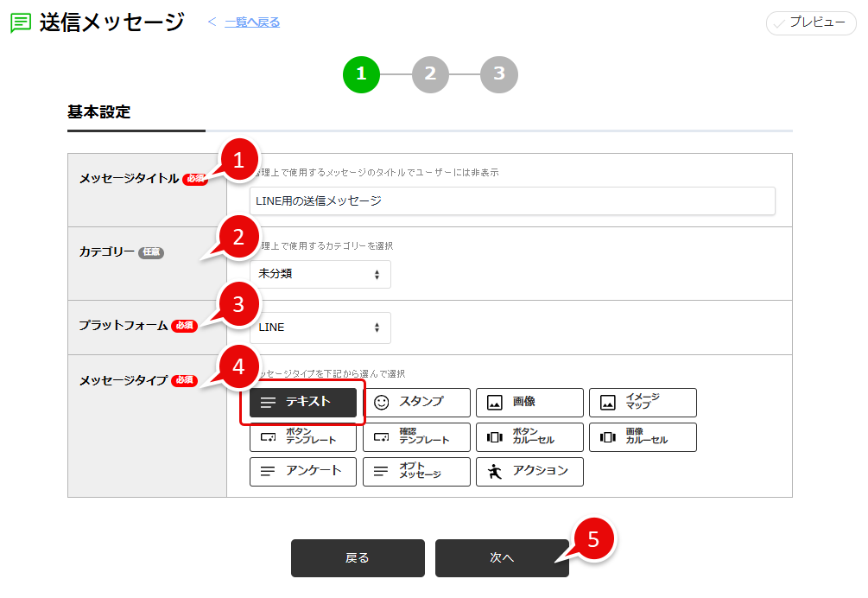Choose the オプトメッセージ message type

point(416,472)
